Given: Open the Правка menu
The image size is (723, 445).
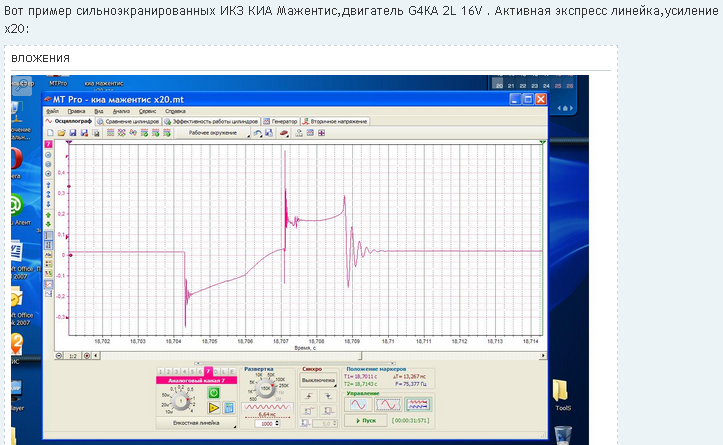Looking at the screenshot, I should click(x=76, y=111).
